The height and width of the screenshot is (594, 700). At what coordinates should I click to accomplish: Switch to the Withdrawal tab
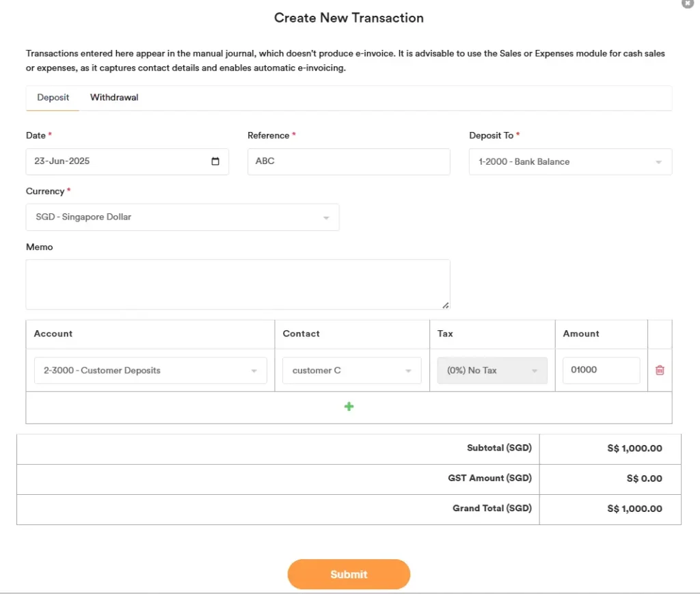click(x=114, y=98)
